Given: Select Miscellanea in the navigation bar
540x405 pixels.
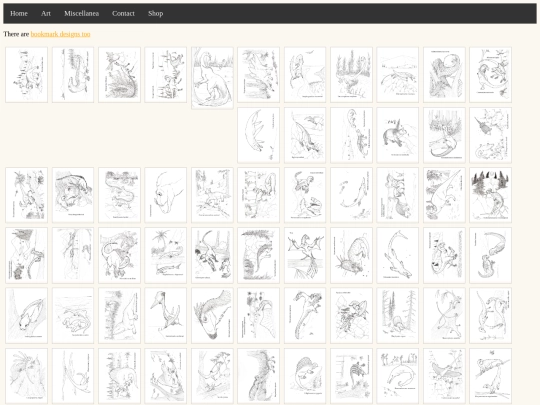Looking at the screenshot, I should pos(81,13).
